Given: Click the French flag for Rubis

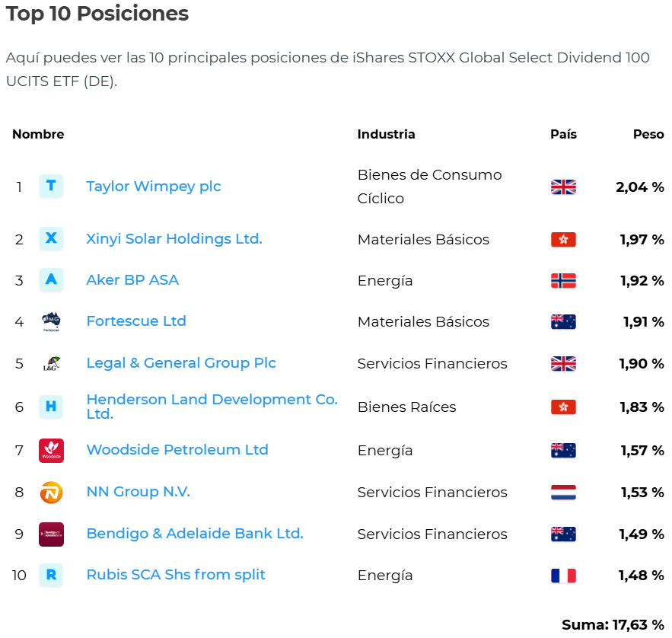Looking at the screenshot, I should 563,576.
